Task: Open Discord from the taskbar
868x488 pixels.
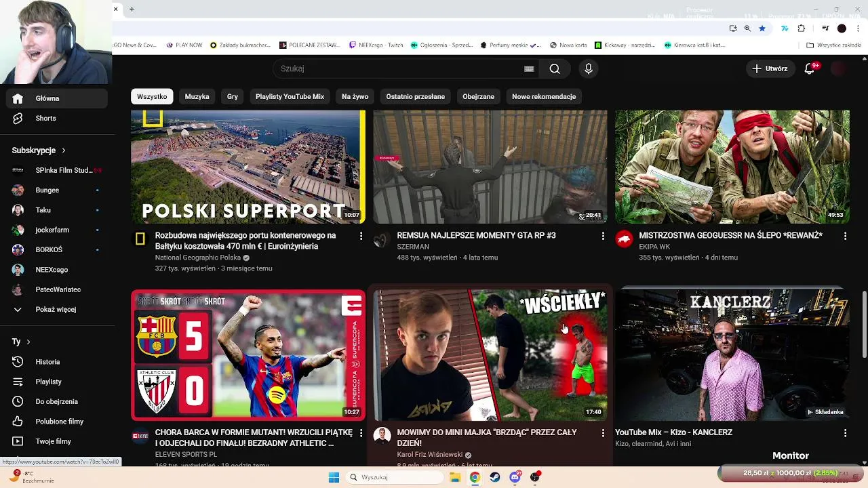Action: pos(515,477)
